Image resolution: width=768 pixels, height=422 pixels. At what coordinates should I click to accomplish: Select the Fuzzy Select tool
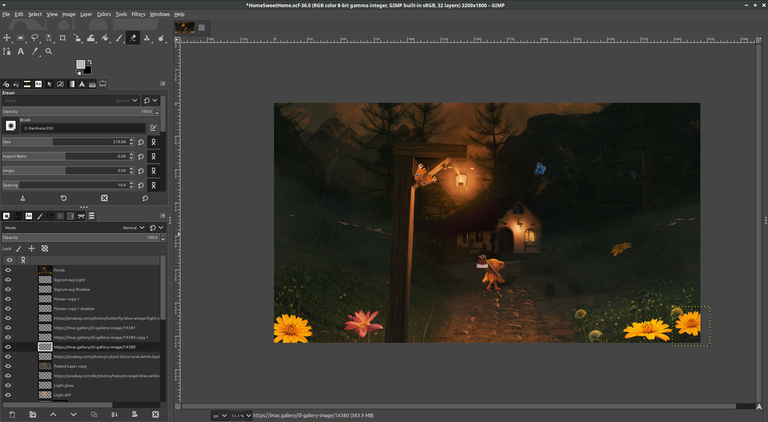[48, 38]
